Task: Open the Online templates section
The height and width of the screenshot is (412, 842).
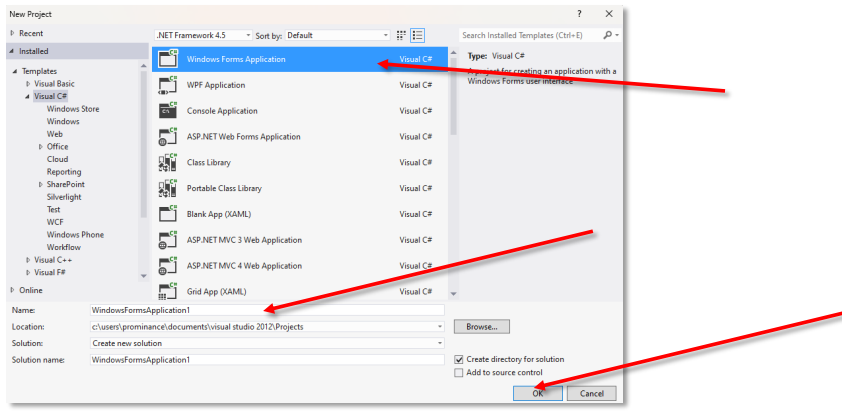Action: point(30,290)
